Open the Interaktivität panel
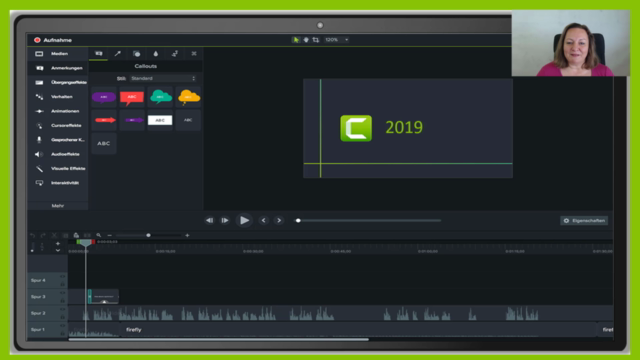The width and height of the screenshot is (640, 360). coord(58,183)
